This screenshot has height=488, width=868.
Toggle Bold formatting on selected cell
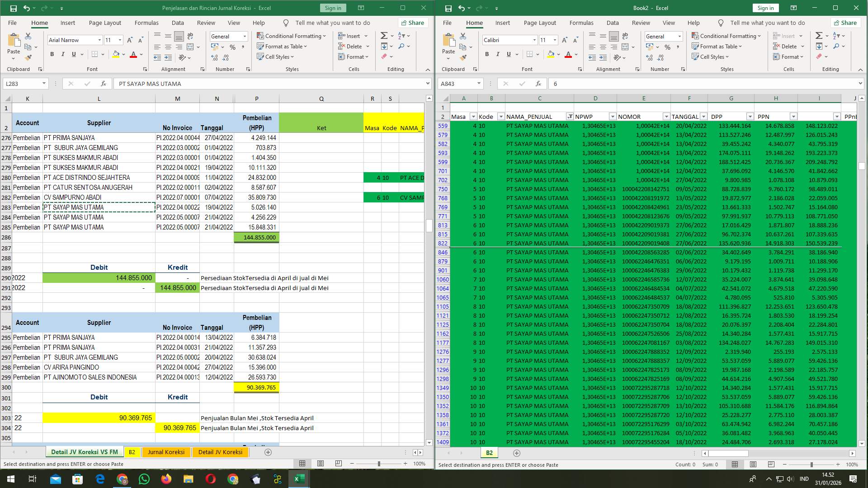pos(52,54)
